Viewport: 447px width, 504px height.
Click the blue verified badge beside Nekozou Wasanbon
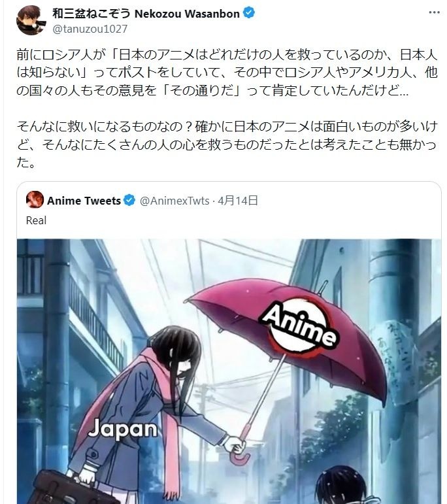[x=249, y=14]
